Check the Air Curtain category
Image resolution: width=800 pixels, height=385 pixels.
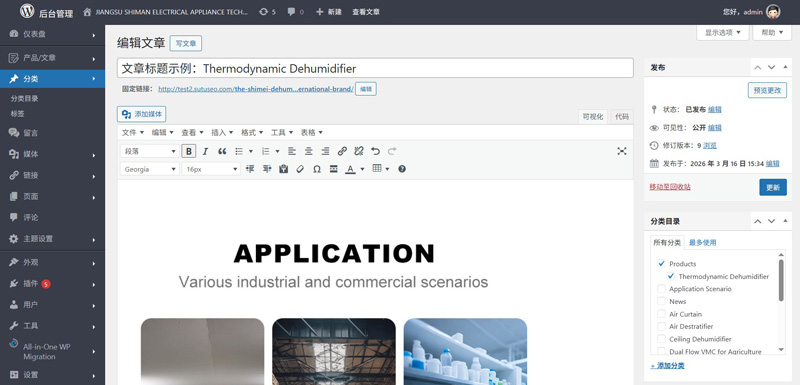[x=662, y=314]
